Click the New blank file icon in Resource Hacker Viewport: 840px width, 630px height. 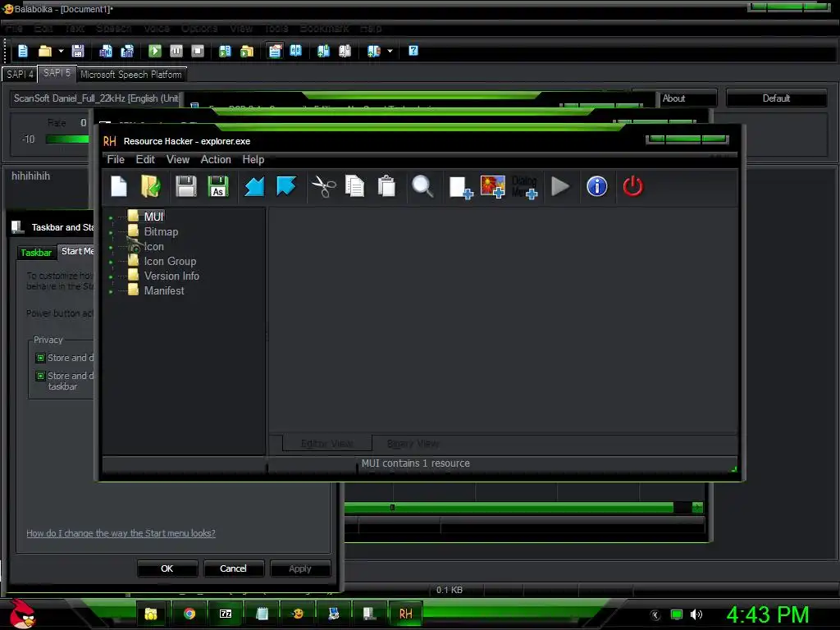tap(119, 186)
